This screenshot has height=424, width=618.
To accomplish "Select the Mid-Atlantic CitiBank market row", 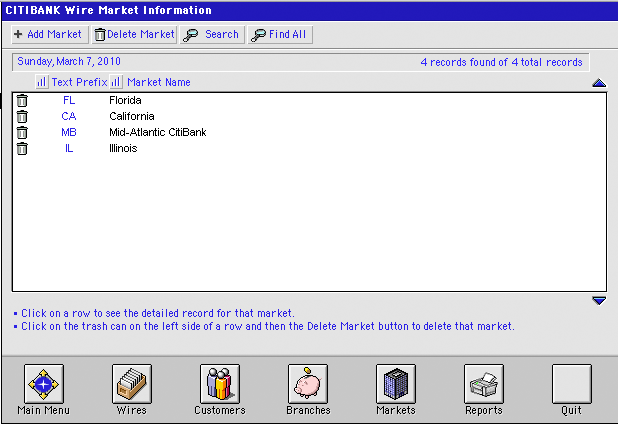I will (309, 132).
